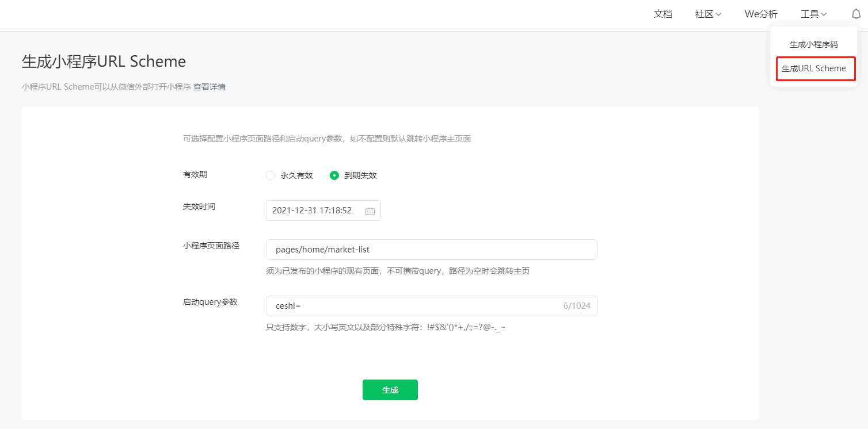Choose 生成小程序码 from the tools menu
This screenshot has width=868, height=429.
pos(813,44)
